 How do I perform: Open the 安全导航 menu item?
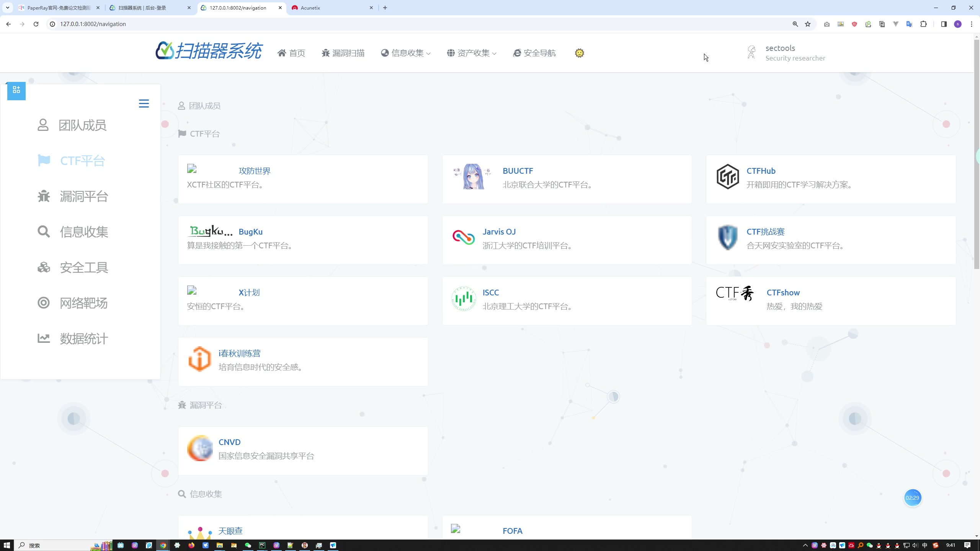(x=534, y=53)
